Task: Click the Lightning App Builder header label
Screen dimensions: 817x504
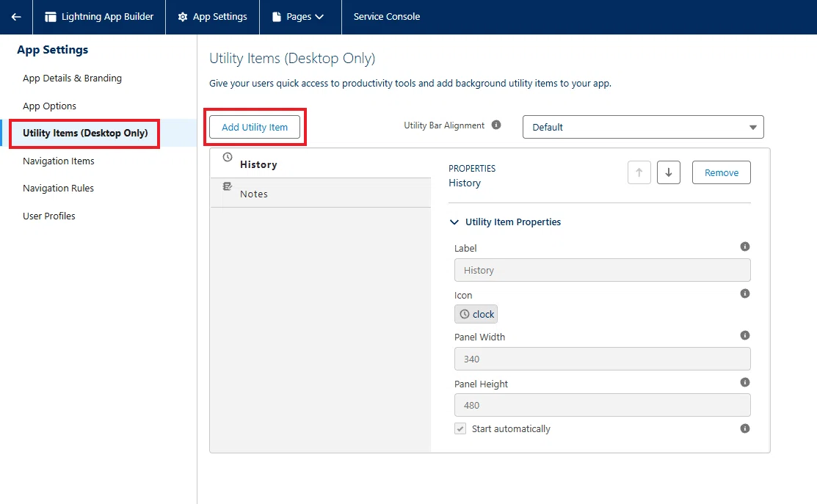Action: 107,17
